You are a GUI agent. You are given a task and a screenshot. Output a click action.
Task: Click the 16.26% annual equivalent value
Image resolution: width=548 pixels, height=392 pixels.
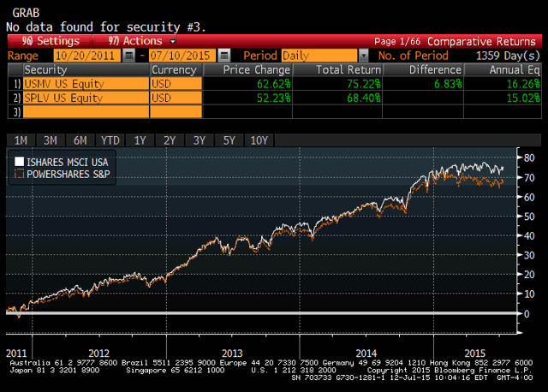click(523, 84)
